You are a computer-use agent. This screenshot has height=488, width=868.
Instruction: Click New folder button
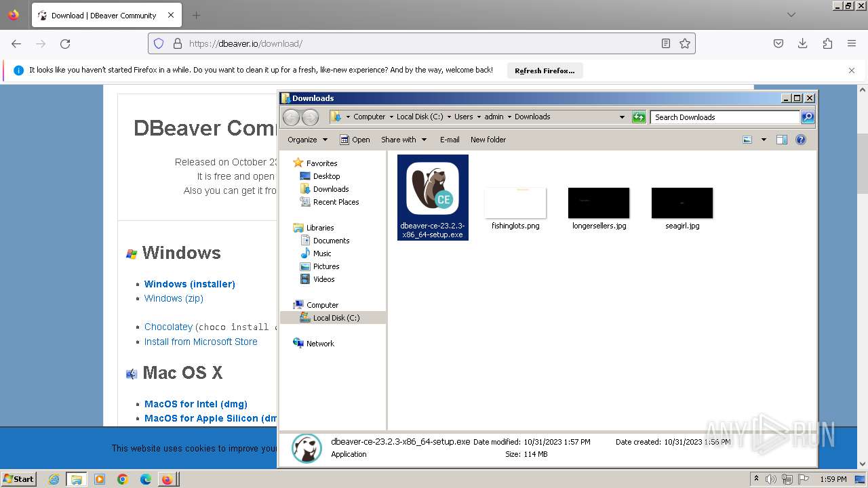coord(488,140)
